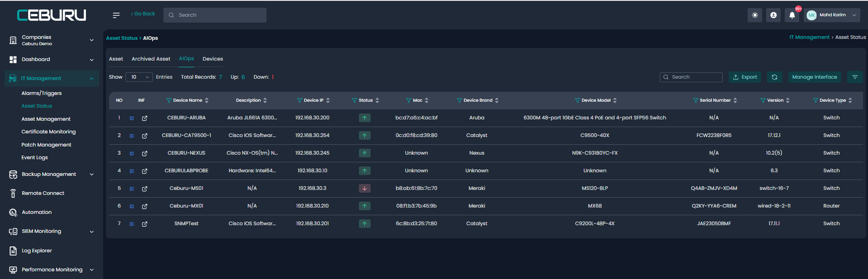Switch to the Devices tab

[x=213, y=59]
